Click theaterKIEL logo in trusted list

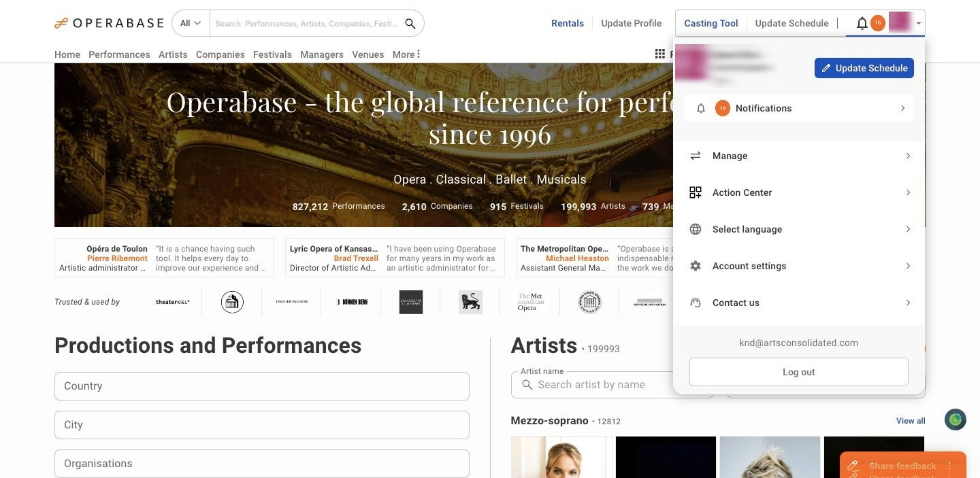coord(173,302)
